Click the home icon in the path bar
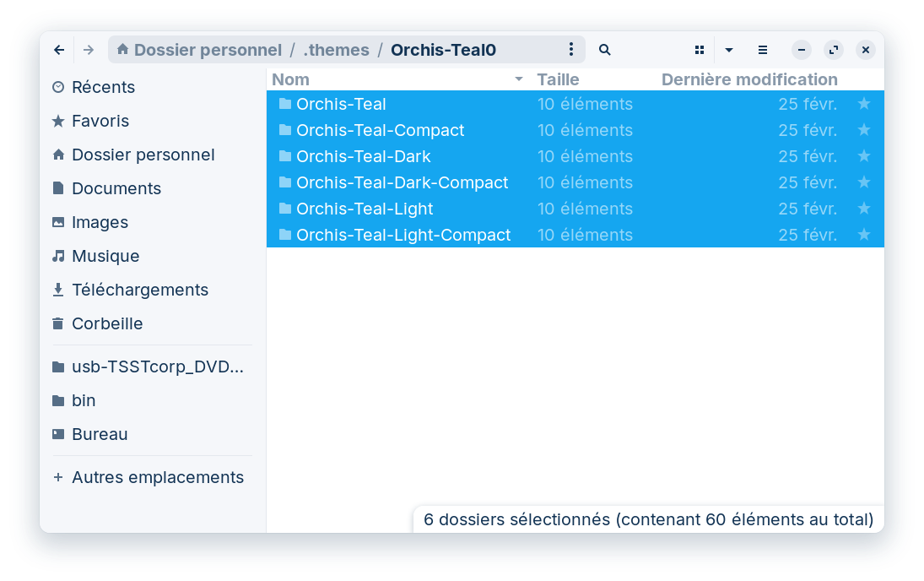 tap(123, 50)
